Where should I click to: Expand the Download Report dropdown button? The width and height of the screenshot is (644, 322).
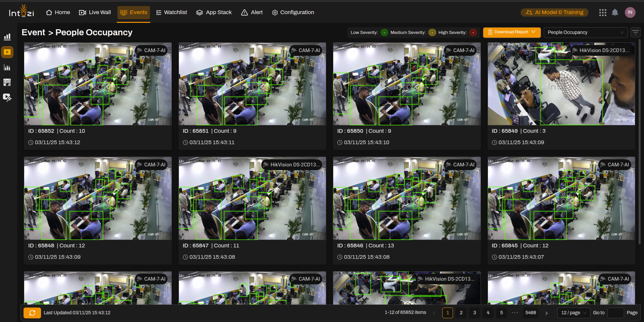[x=512, y=32]
